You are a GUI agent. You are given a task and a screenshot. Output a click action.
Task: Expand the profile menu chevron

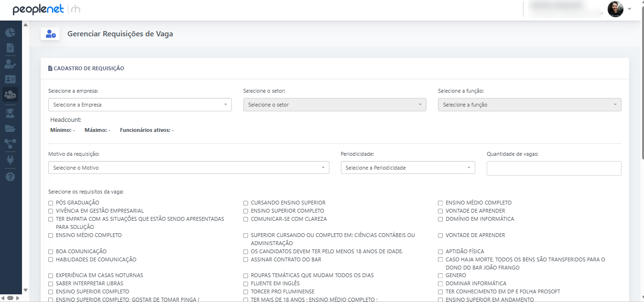point(630,9)
